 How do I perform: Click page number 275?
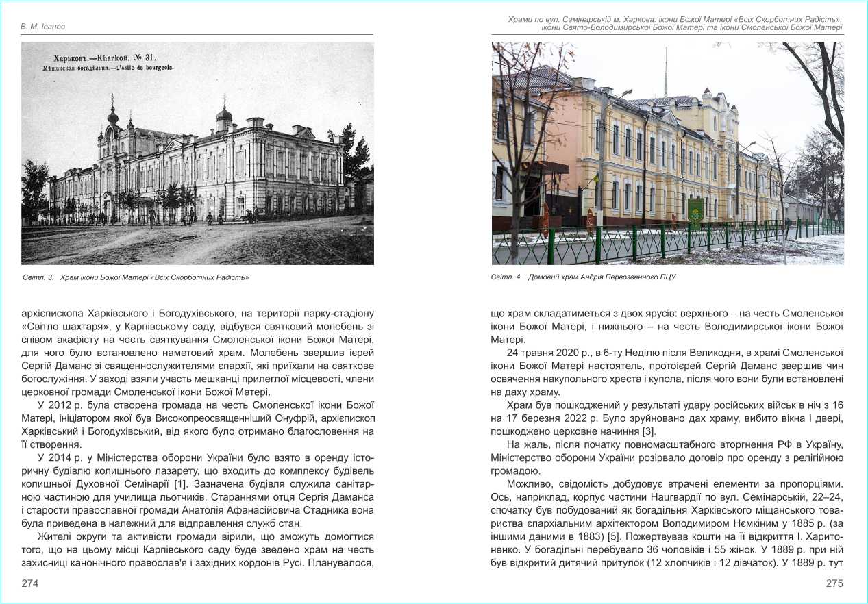point(834,583)
